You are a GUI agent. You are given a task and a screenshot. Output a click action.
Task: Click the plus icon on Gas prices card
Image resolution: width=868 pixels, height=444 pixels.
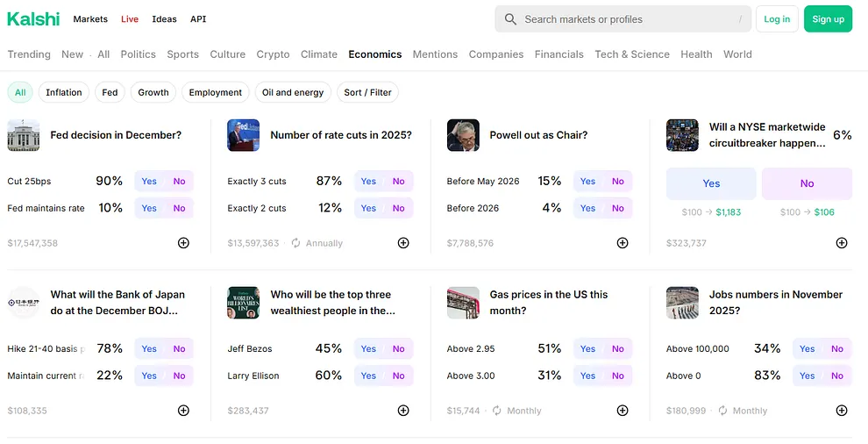(623, 411)
